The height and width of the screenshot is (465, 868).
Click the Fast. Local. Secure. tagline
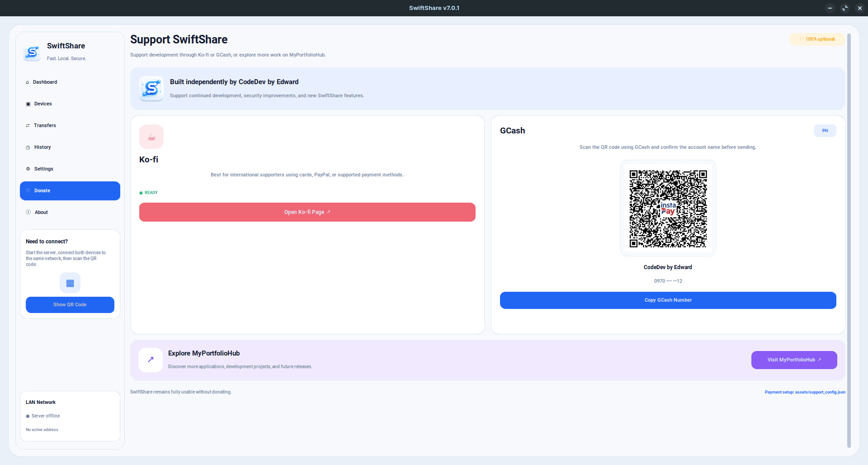(x=66, y=59)
